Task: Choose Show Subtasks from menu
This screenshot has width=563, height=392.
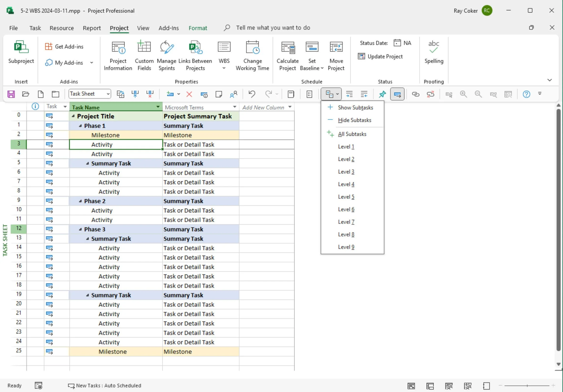Action: click(352, 108)
